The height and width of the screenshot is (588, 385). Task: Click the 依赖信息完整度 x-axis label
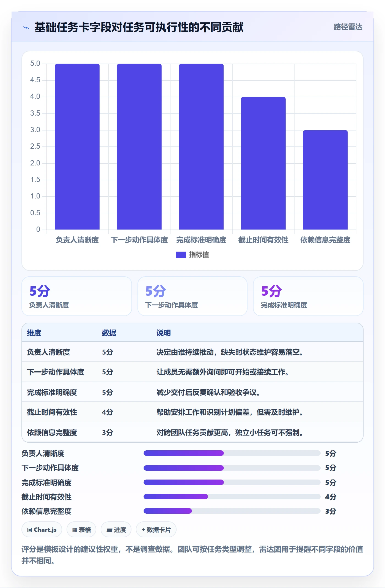(325, 240)
